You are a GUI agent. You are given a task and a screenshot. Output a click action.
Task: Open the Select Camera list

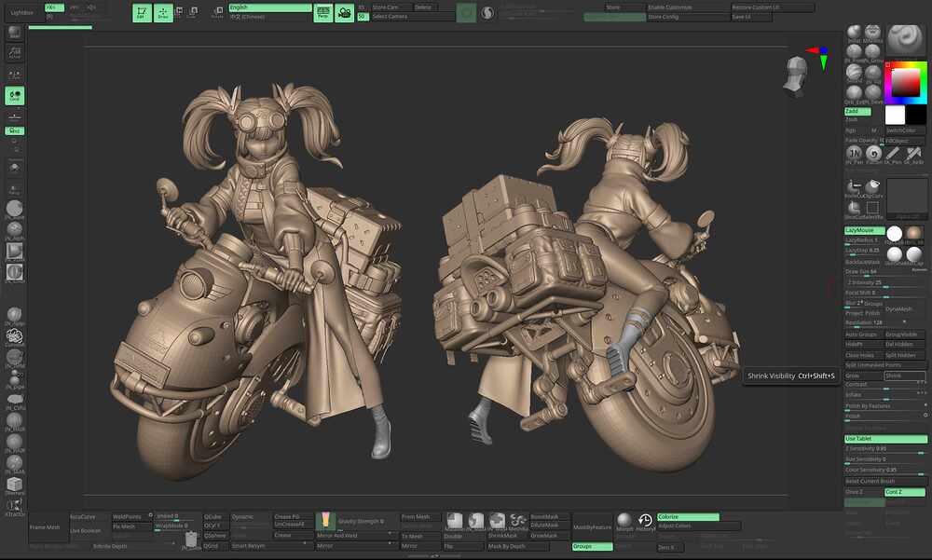[412, 17]
